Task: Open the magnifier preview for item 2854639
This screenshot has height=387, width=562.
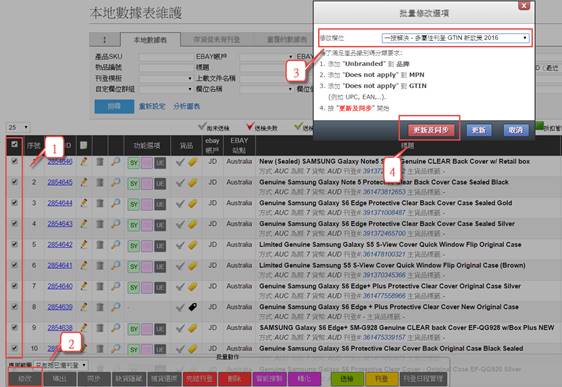Action: pos(115,307)
